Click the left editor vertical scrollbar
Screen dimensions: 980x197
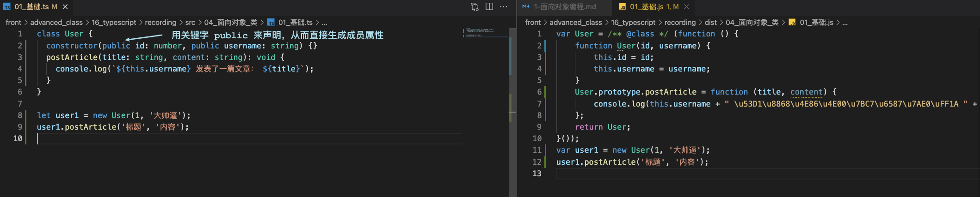pyautogui.click(x=512, y=112)
